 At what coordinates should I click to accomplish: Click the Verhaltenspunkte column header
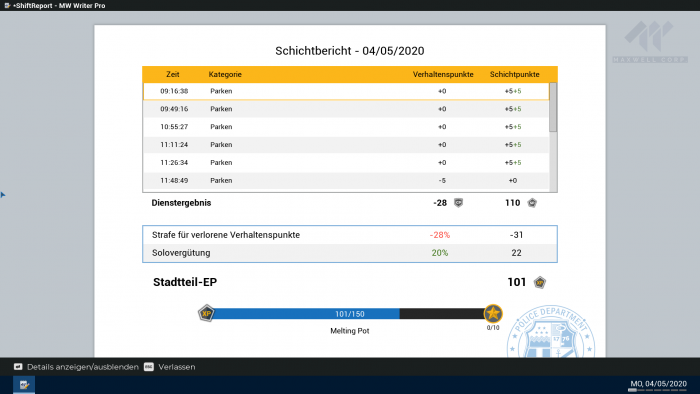443,75
